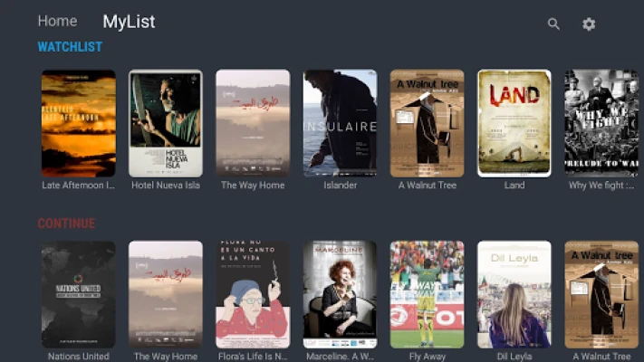The width and height of the screenshot is (644, 362).
Task: Select A Walnut Tree in Watchlist row
Action: [x=428, y=124]
